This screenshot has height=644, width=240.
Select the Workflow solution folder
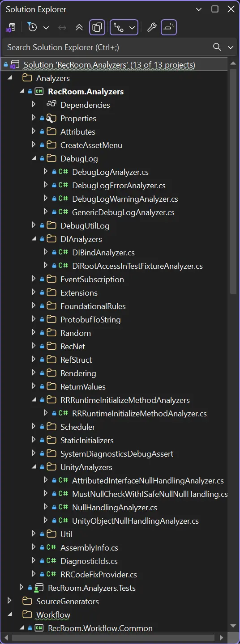[x=53, y=615]
